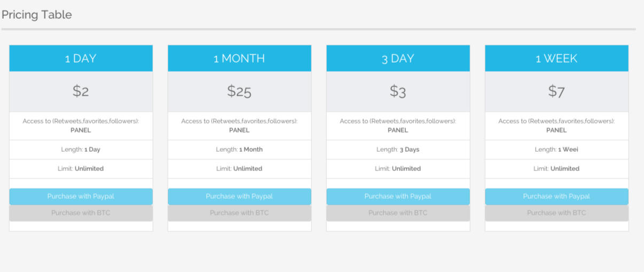Image resolution: width=644 pixels, height=272 pixels.
Task: Select the $7 price cell
Action: 556,91
